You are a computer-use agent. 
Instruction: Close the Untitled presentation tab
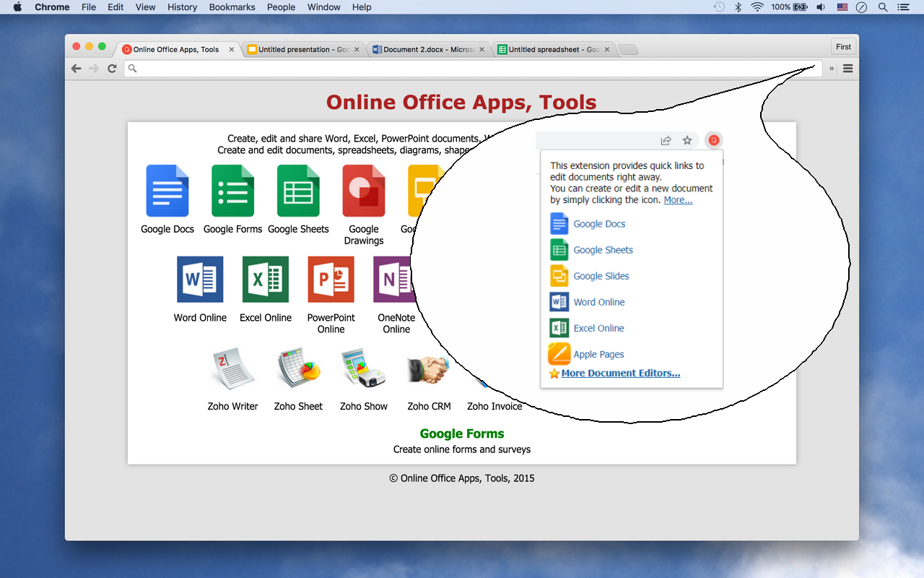pos(357,50)
